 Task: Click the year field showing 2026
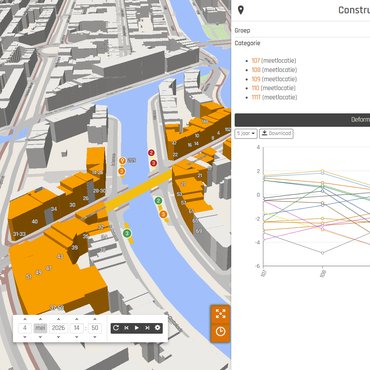pos(58,328)
